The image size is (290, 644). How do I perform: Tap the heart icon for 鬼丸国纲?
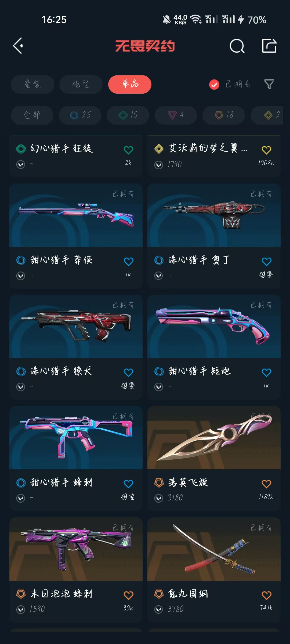pyautogui.click(x=266, y=595)
